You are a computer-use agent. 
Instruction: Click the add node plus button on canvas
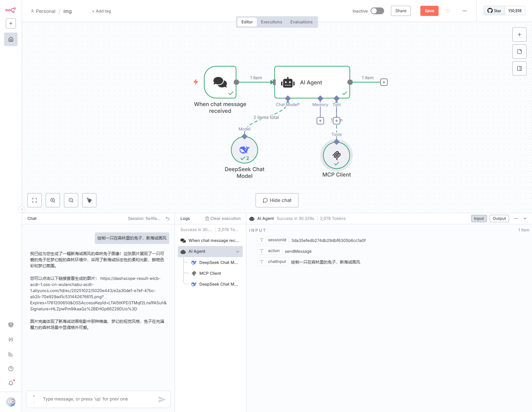pos(519,35)
